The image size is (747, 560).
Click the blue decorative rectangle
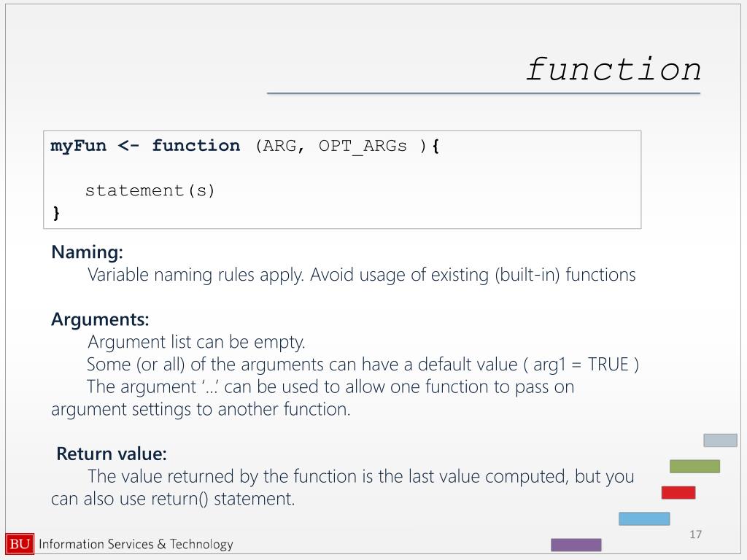pos(644,518)
